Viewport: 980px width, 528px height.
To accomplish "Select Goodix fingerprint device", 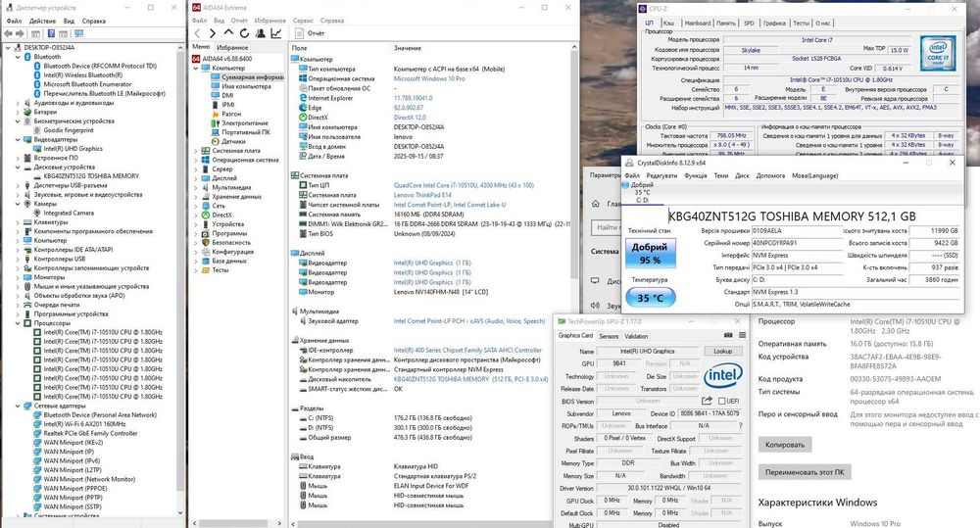I will pos(69,130).
